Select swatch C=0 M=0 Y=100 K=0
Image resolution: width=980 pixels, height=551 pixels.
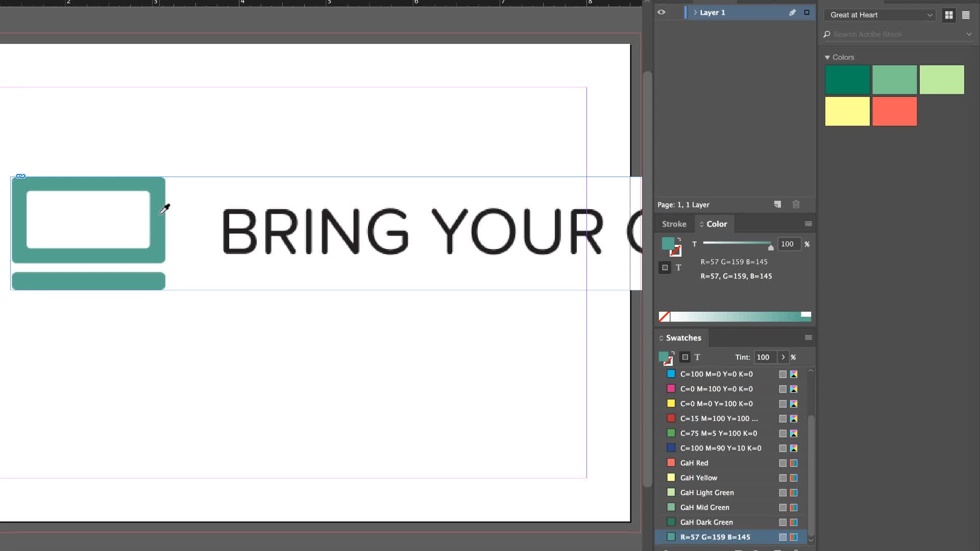tap(731, 404)
